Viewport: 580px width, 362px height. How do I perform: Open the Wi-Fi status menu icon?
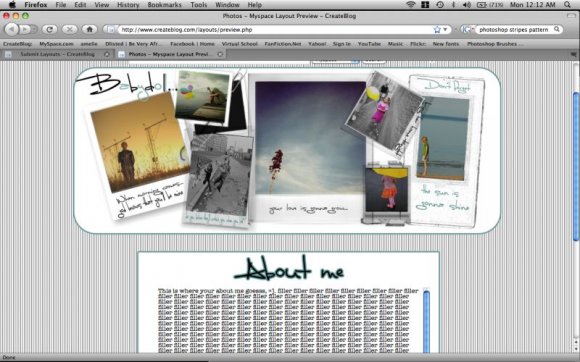tap(411, 5)
